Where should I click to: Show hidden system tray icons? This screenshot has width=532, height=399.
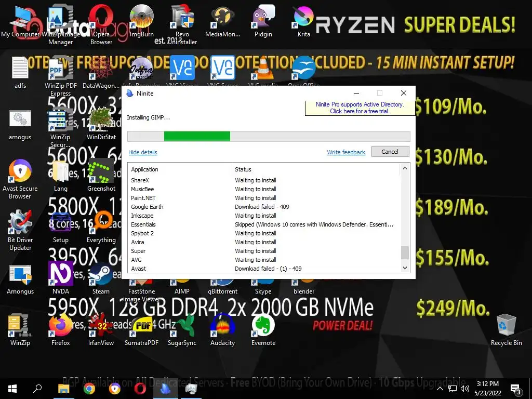(x=440, y=389)
